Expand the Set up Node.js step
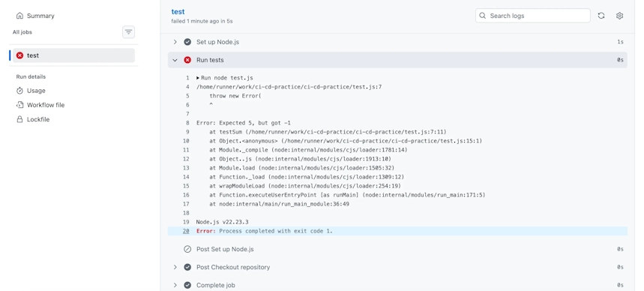 (175, 42)
